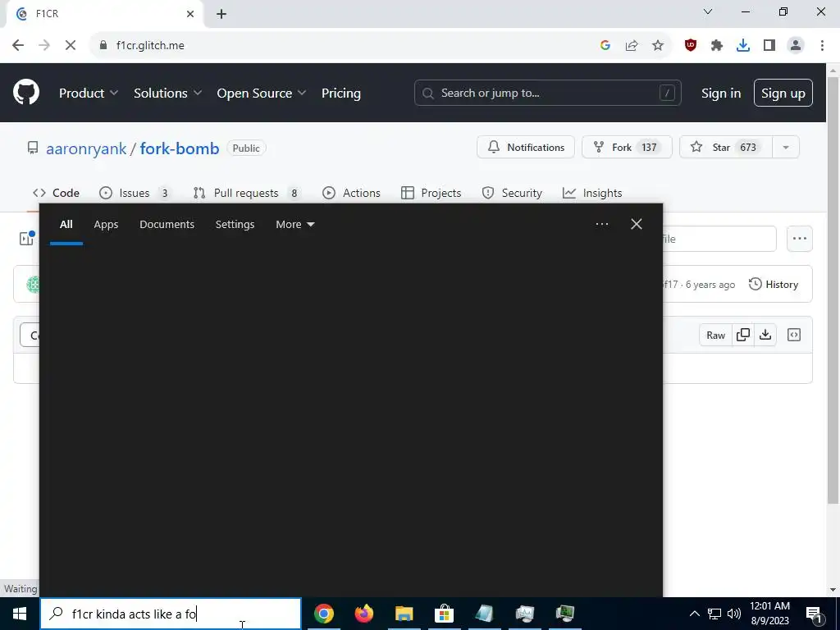
Task: Open Chrome three-dot menu
Action: 822,46
